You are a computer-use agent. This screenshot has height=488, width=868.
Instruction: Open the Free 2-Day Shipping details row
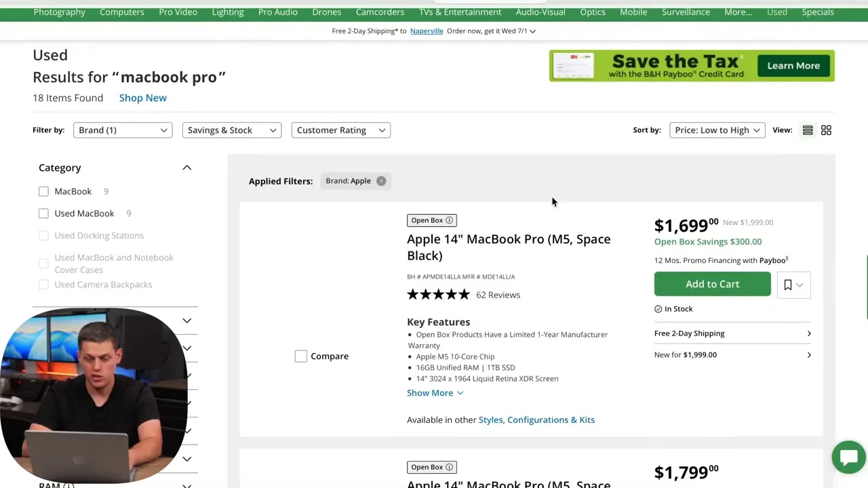pos(732,333)
